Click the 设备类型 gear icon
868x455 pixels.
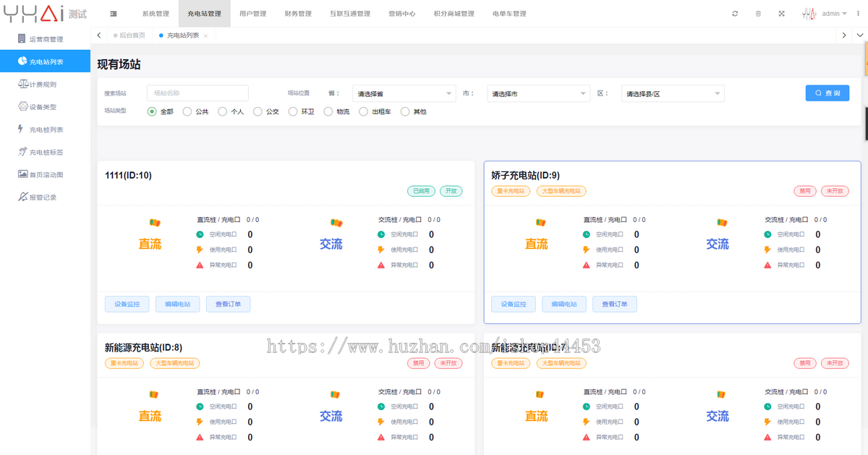(x=22, y=106)
